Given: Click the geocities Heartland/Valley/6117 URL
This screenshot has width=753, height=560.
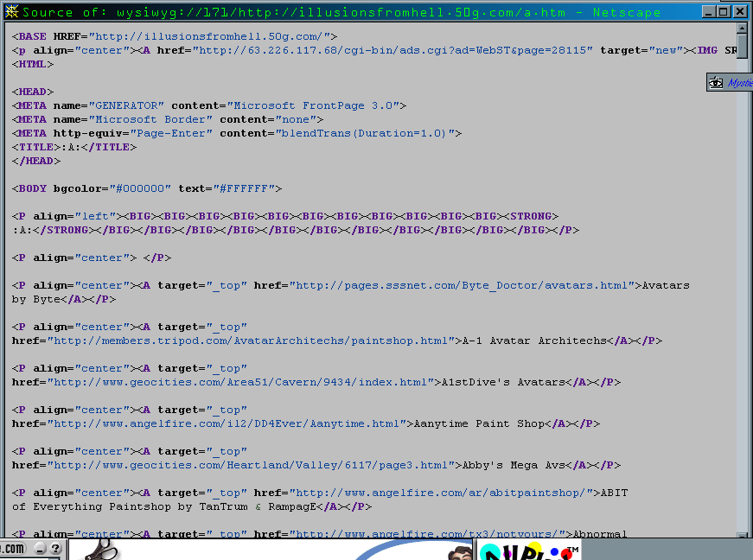Looking at the screenshot, I should coord(251,466).
